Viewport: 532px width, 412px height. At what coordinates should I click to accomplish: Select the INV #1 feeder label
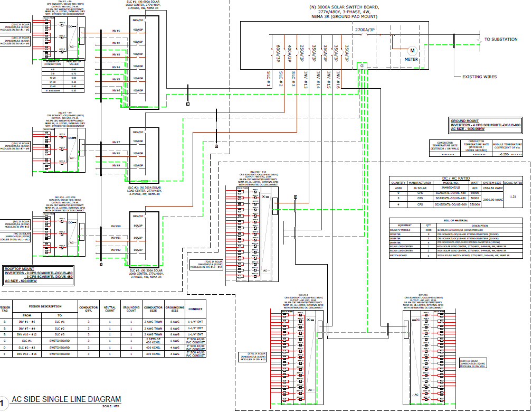(x=116, y=31)
